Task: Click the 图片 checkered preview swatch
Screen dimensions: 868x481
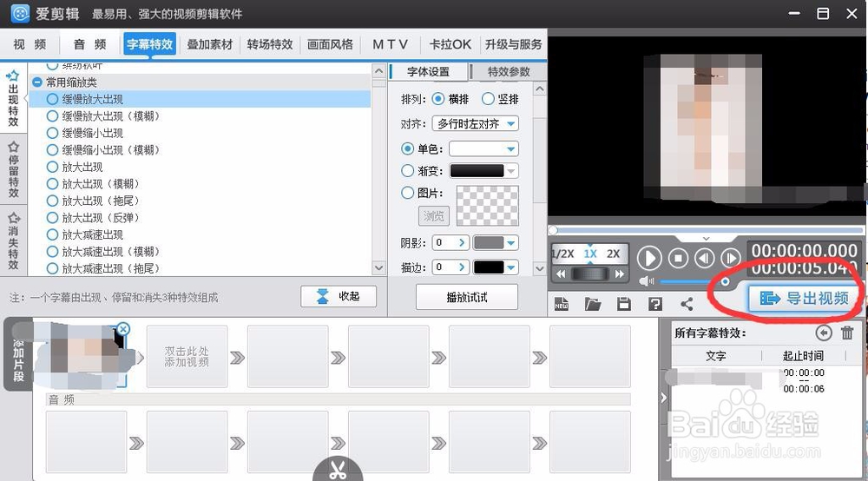Action: pyautogui.click(x=487, y=206)
